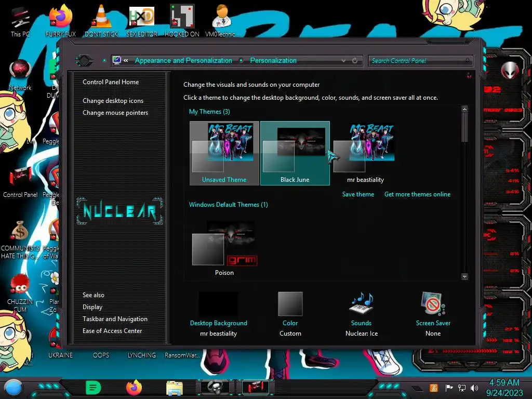Open Taskbar and Navigation link
This screenshot has width=532, height=399.
click(x=115, y=319)
